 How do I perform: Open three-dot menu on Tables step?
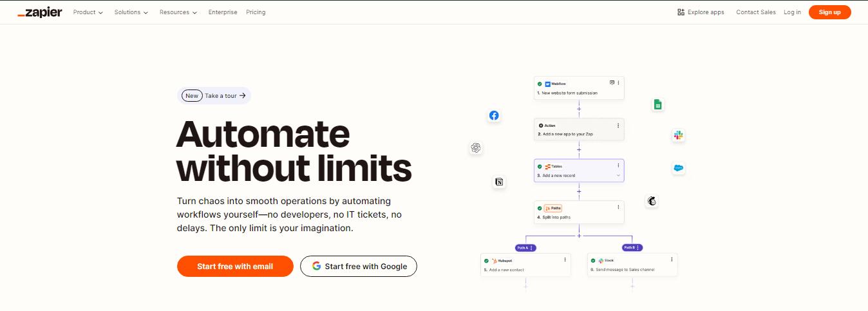(x=619, y=165)
